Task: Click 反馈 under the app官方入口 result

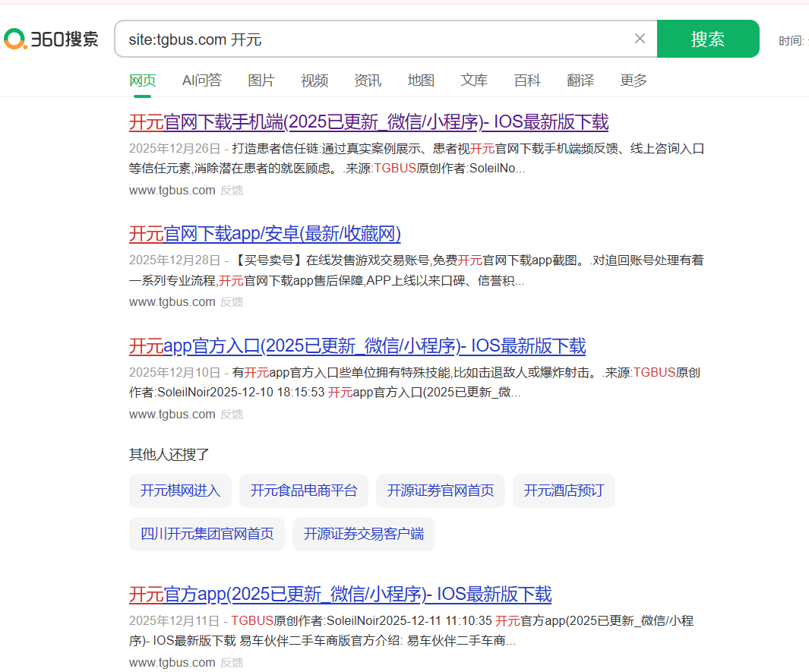Action: point(232,414)
